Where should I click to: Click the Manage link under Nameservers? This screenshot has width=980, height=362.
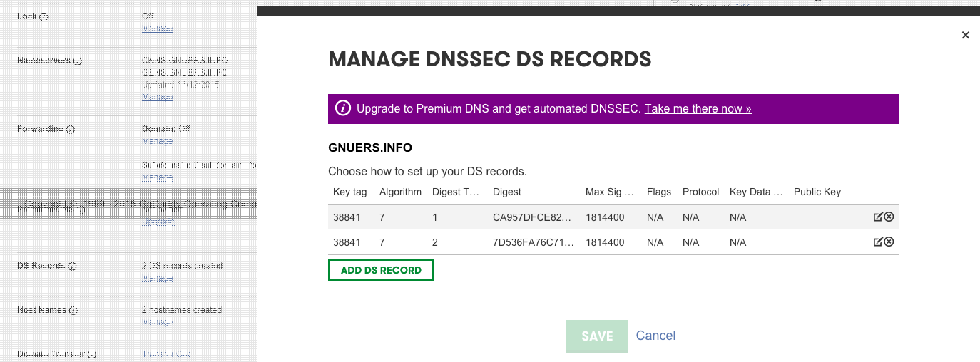pyautogui.click(x=157, y=96)
